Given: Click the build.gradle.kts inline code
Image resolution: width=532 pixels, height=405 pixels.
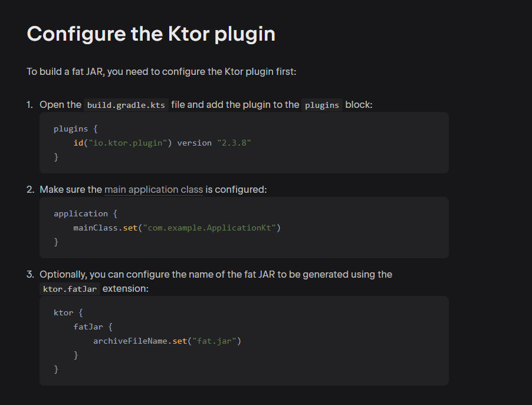Looking at the screenshot, I should [126, 105].
